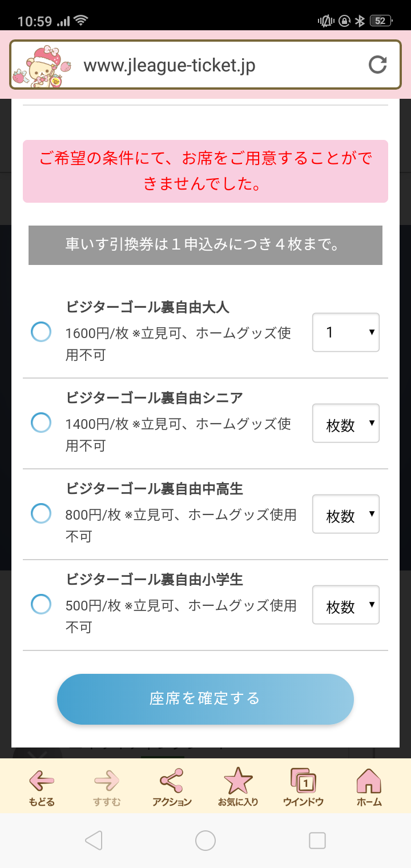This screenshot has width=411, height=868.
Task: Expand 枚数 dropdown for 中高生 ticket
Action: coord(346,514)
